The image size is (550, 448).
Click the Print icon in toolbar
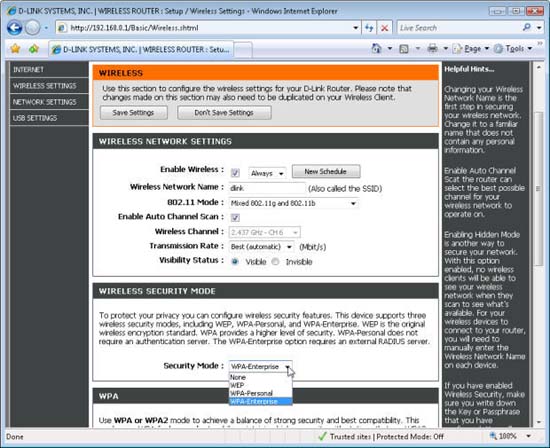point(432,48)
